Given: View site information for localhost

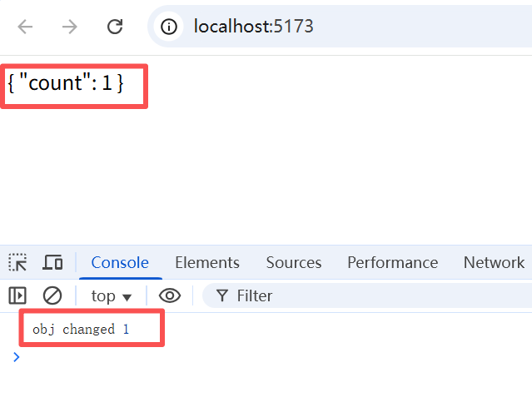Looking at the screenshot, I should tap(169, 27).
